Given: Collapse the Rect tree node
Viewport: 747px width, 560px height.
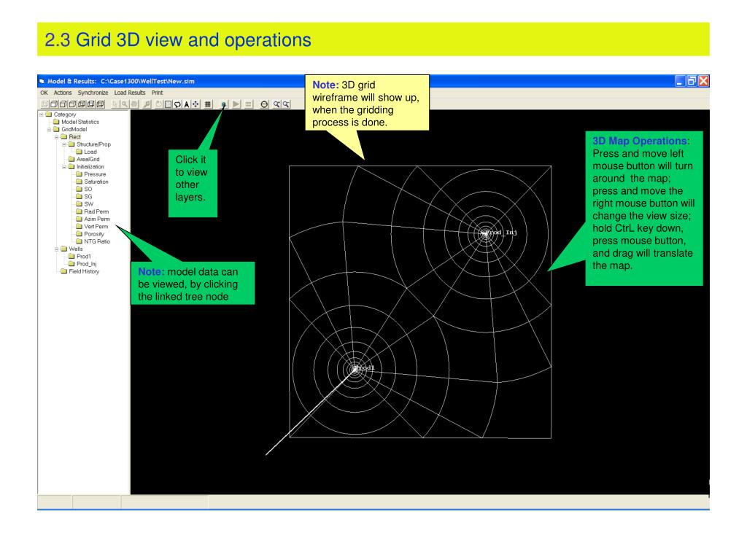Looking at the screenshot, I should 57,137.
